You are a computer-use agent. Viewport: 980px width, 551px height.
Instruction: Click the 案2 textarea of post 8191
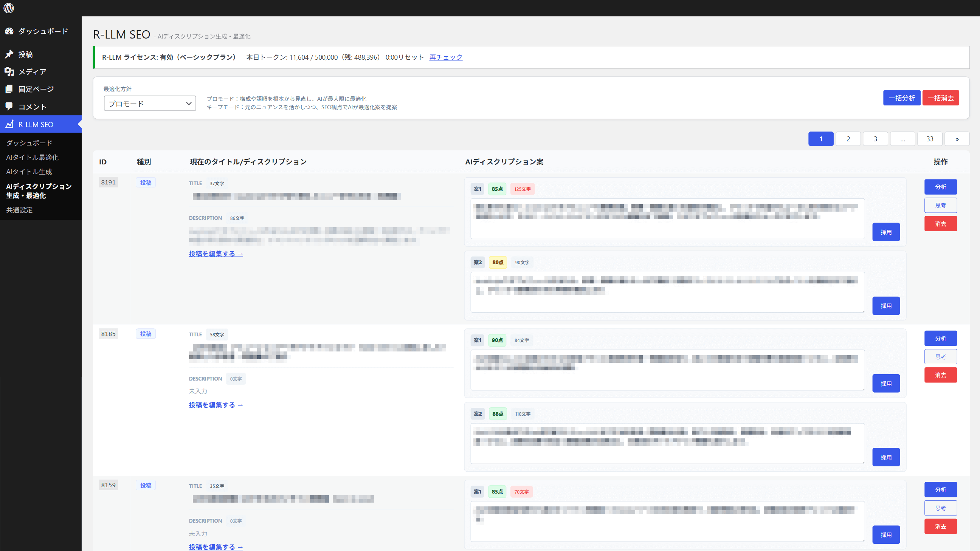[668, 292]
